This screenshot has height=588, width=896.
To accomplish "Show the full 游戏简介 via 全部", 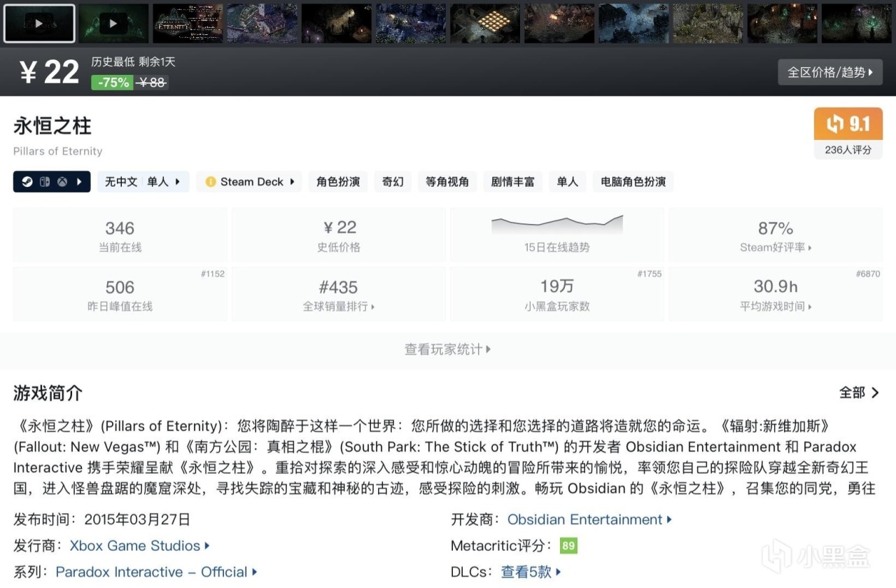I will pyautogui.click(x=859, y=393).
